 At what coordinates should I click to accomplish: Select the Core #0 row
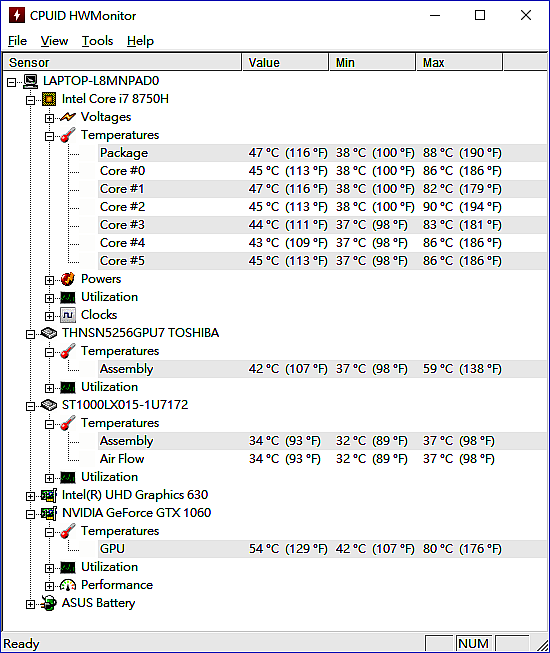tap(322, 171)
